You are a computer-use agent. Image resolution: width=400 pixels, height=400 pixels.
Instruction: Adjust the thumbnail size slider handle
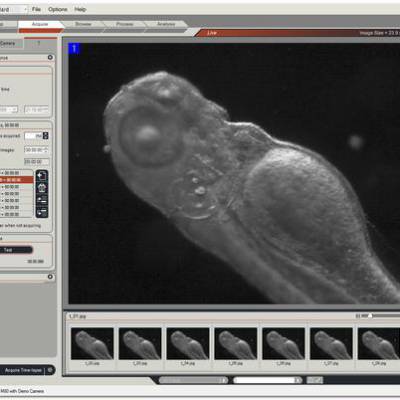coord(370,315)
